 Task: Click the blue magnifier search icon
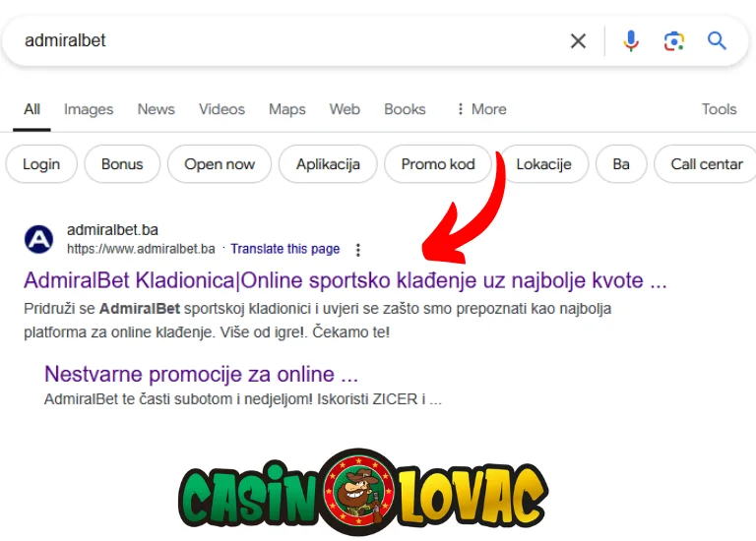pyautogui.click(x=717, y=41)
